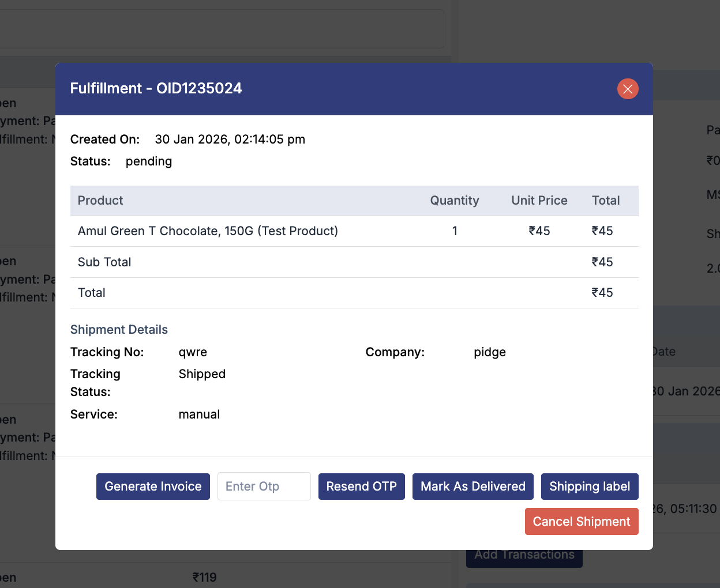Click the Generate Invoice button

pyautogui.click(x=153, y=487)
